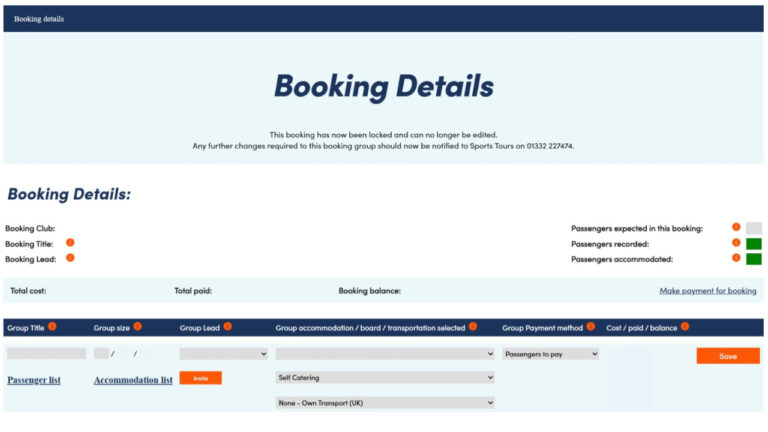Open the Passenger list link
This screenshot has height=432, width=768.
(34, 380)
